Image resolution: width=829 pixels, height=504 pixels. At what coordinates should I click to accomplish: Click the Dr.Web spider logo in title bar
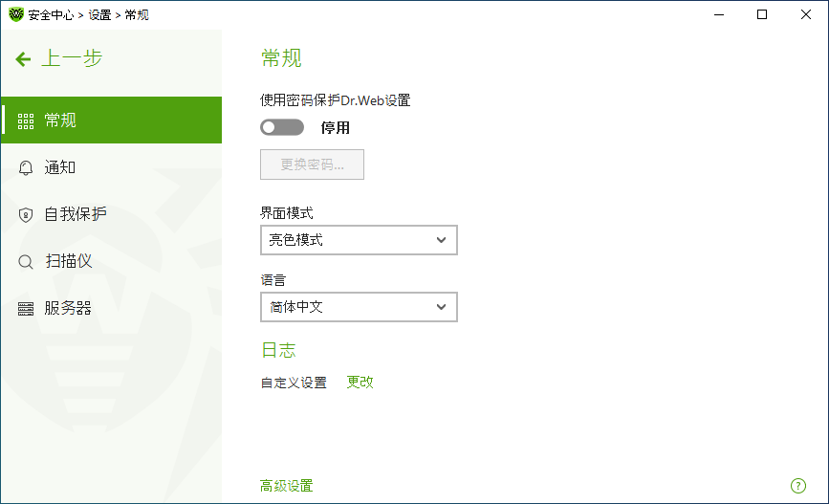tap(16, 14)
